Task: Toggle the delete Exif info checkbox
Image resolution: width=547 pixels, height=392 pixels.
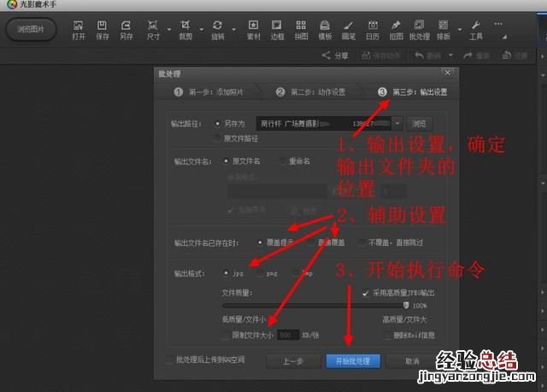Action: (386, 335)
